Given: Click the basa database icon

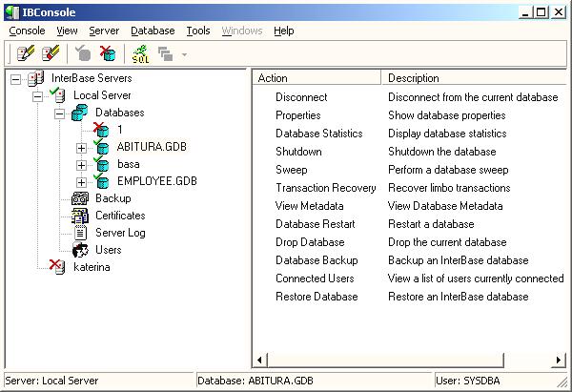Looking at the screenshot, I should click(x=101, y=164).
